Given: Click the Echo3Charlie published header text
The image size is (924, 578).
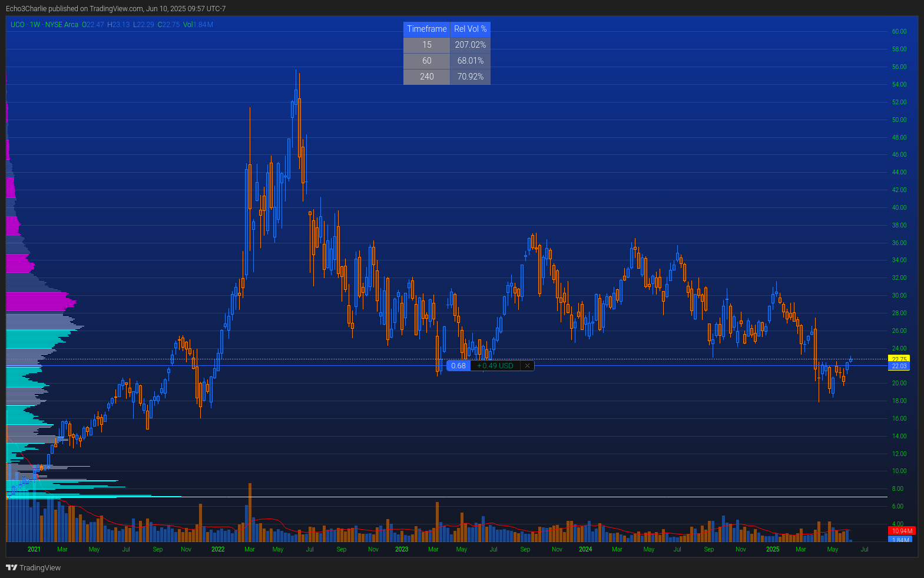Looking at the screenshot, I should click(115, 9).
